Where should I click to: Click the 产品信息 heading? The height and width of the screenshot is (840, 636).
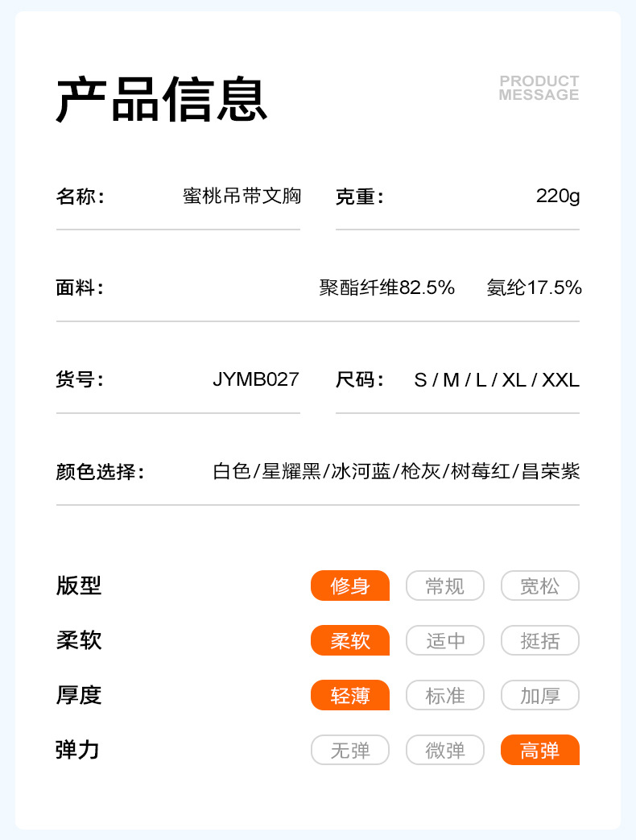point(161,100)
